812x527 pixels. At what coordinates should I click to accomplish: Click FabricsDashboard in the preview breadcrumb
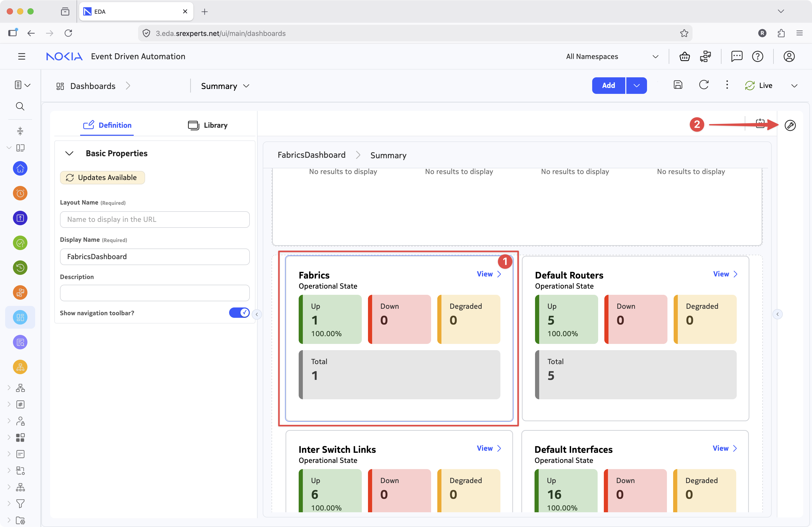312,155
